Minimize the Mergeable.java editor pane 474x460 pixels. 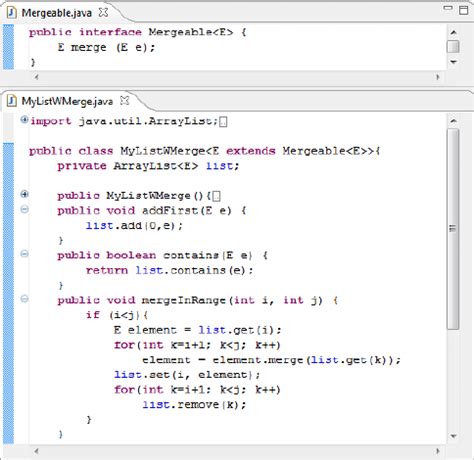[448, 8]
